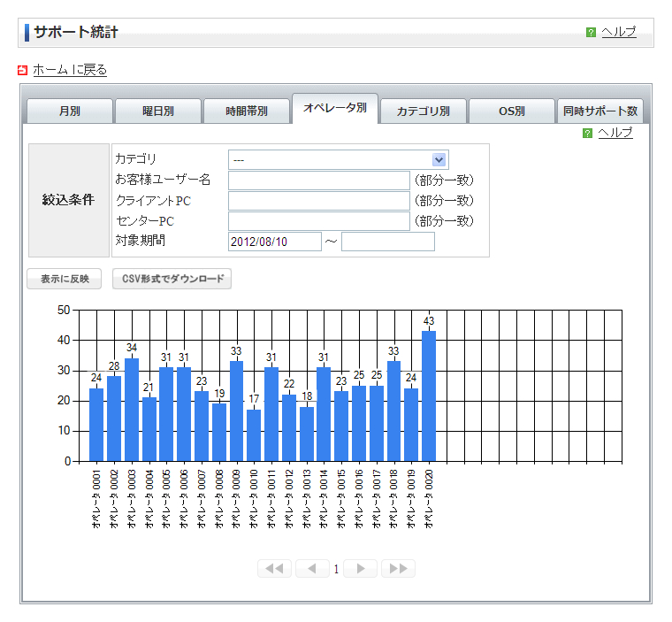Image resolution: width=672 pixels, height=622 pixels.
Task: Go to the first page of results
Action: tap(274, 568)
